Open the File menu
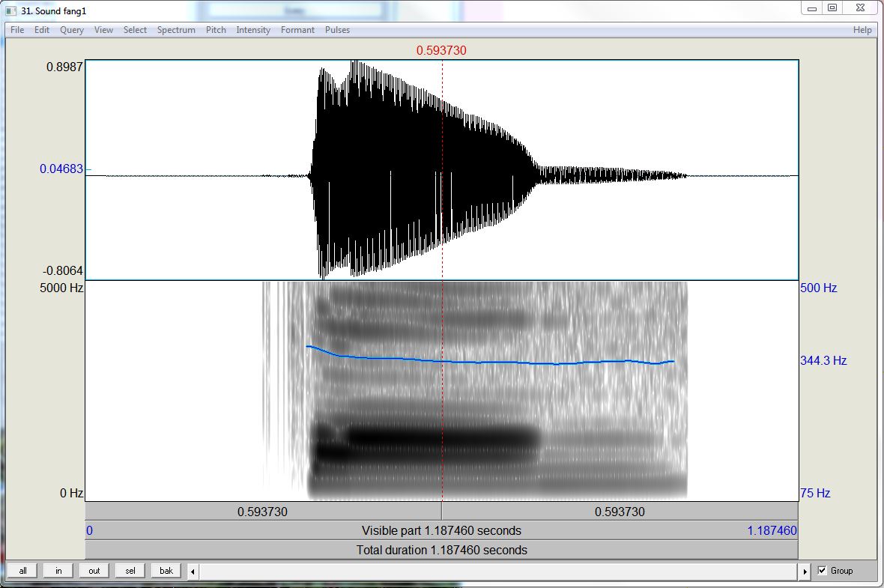The image size is (884, 588). 17,30
